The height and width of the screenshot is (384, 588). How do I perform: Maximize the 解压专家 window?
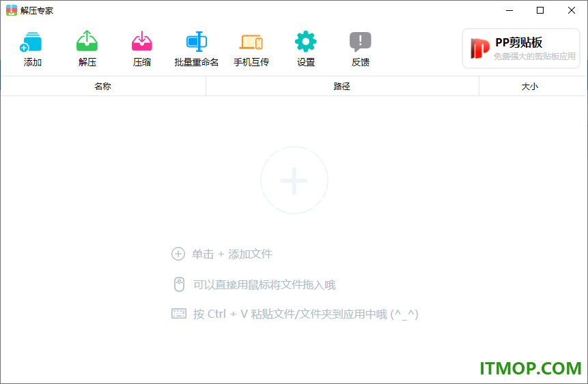coord(540,10)
